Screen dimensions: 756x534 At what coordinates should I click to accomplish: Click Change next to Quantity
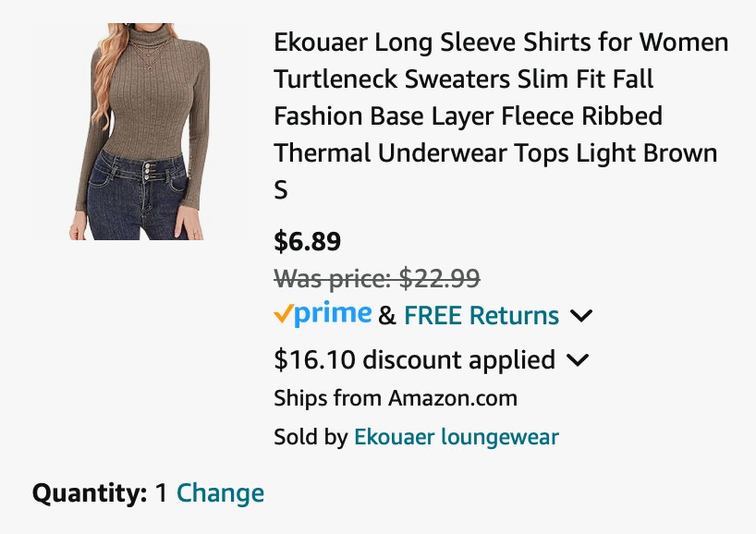(220, 493)
